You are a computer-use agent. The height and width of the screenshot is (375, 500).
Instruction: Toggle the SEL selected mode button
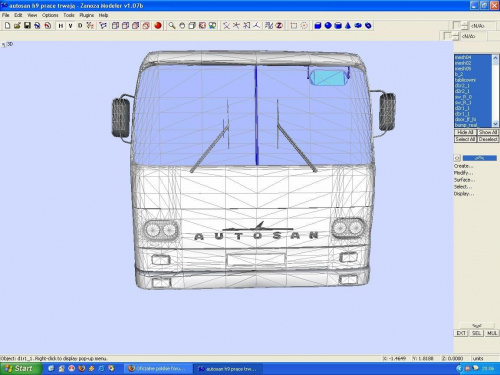pyautogui.click(x=476, y=333)
